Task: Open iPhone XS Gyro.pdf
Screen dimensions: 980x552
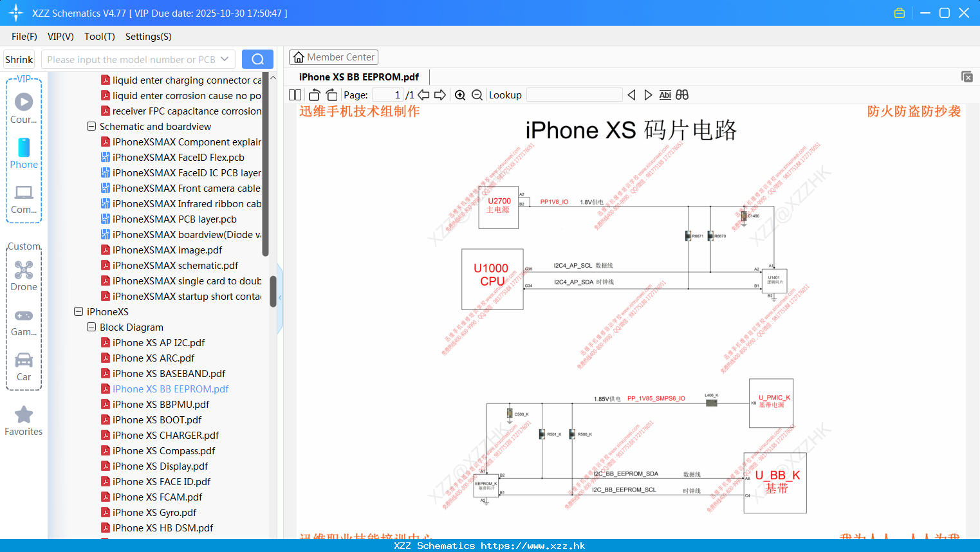Action: pos(154,512)
